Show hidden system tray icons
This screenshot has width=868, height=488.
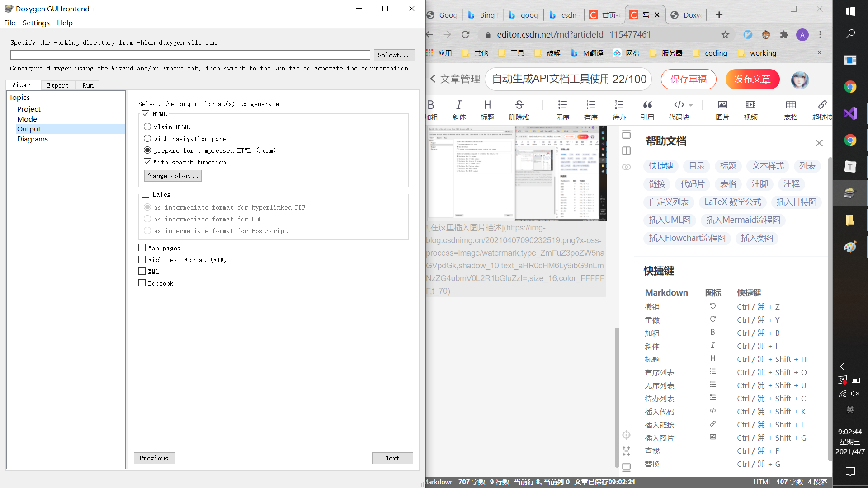coord(842,366)
